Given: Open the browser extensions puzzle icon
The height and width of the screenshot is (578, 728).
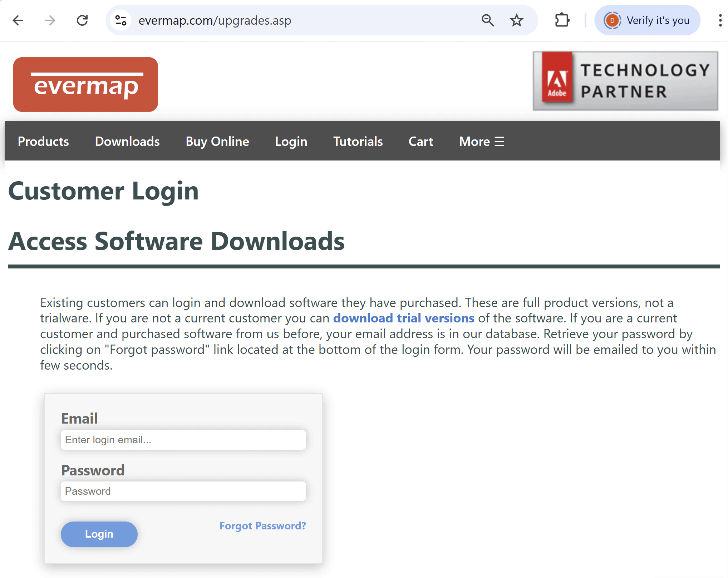Looking at the screenshot, I should click(562, 20).
